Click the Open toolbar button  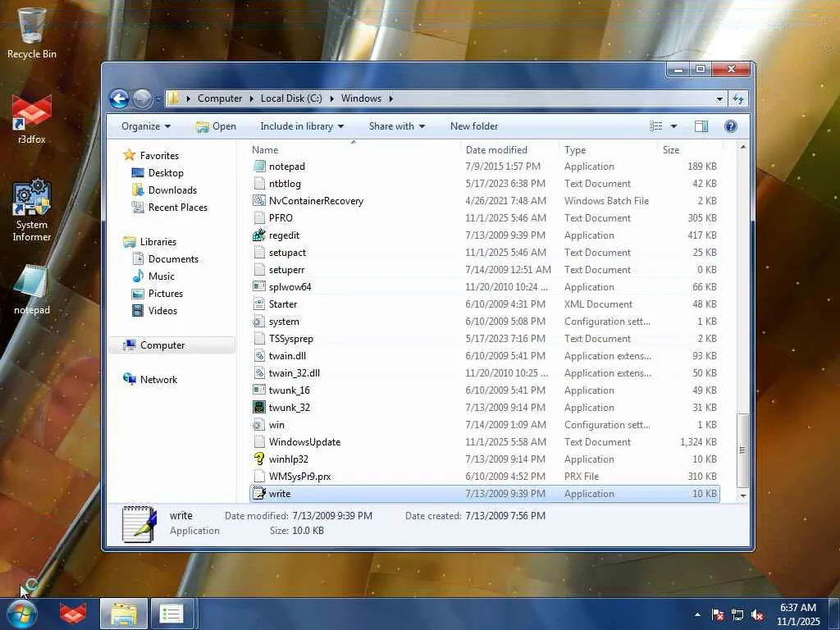click(216, 126)
